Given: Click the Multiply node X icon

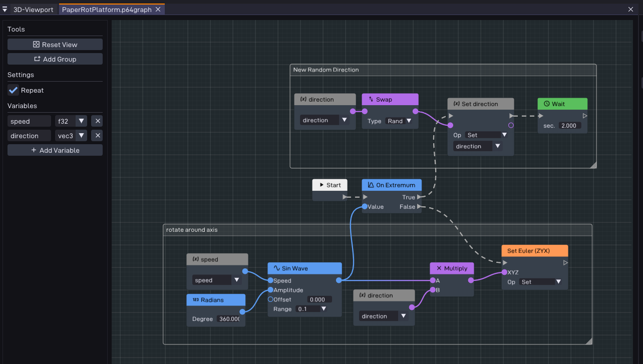Looking at the screenshot, I should (x=439, y=268).
